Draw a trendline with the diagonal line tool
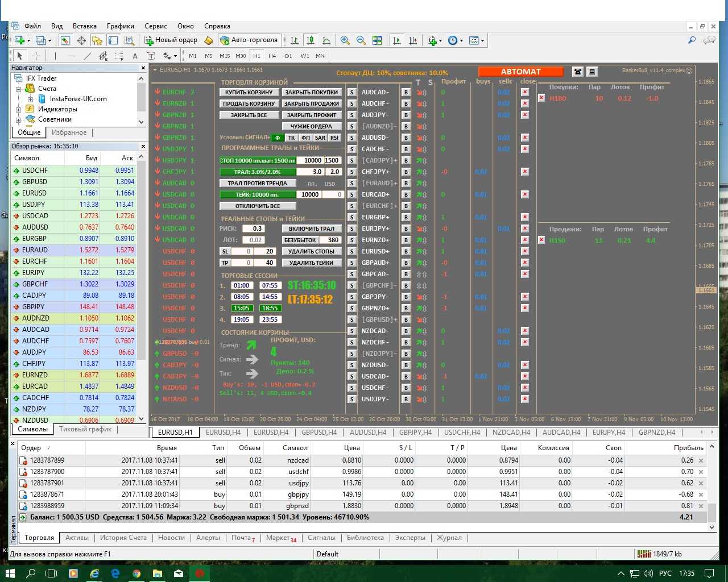Screen dimensions: 728x582 [87, 56]
